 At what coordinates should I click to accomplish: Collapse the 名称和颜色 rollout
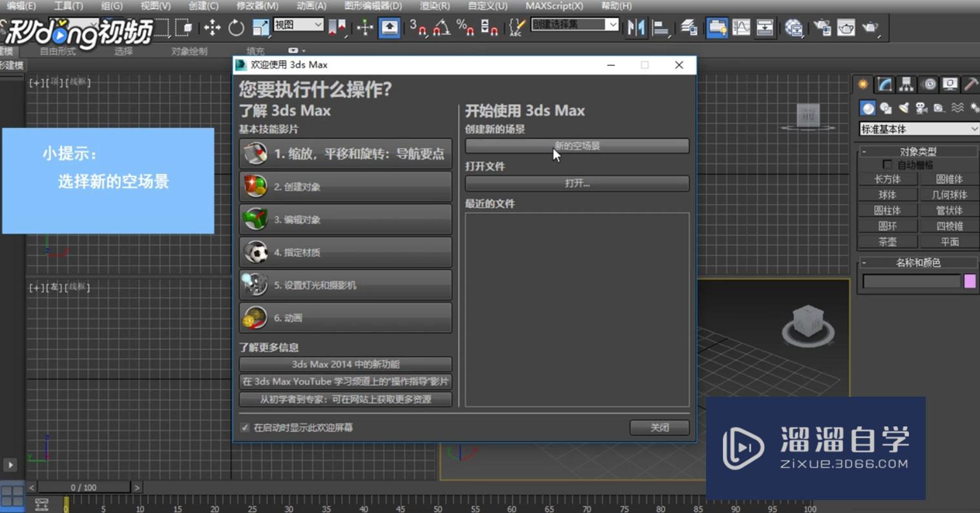click(x=918, y=263)
